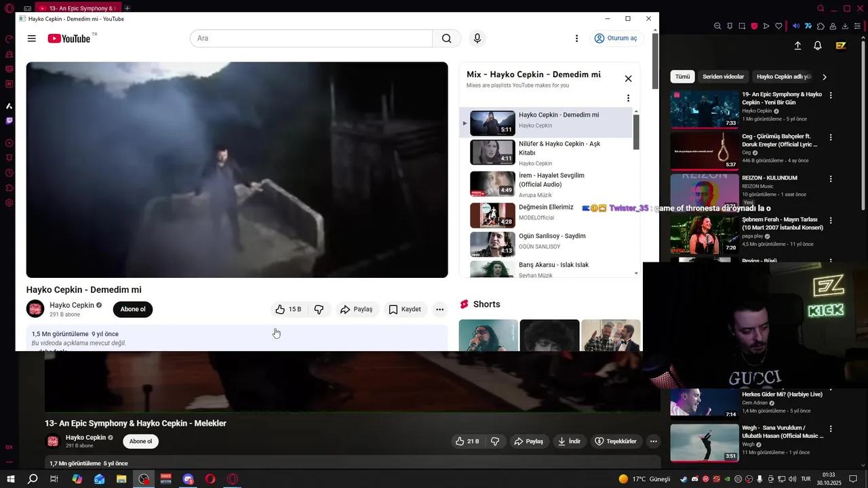Viewport: 868px width, 488px height.
Task: Click İndir download button in background window
Action: tap(569, 441)
